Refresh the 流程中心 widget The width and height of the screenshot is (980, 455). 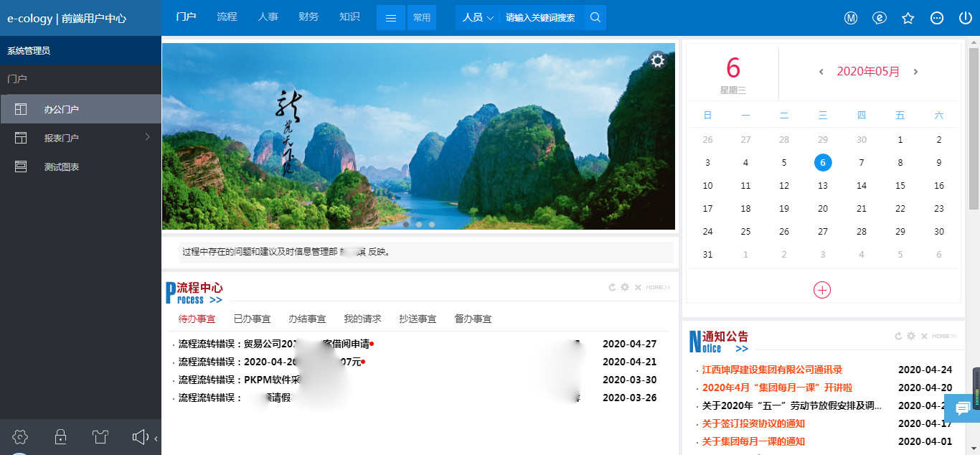point(612,287)
